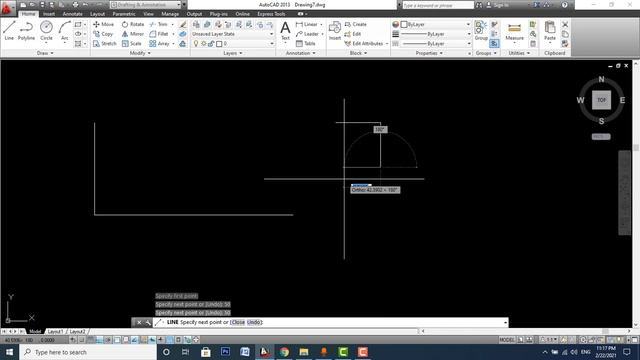Image resolution: width=640 pixels, height=360 pixels.
Task: Click the Help question mark icon
Action: (564, 5)
